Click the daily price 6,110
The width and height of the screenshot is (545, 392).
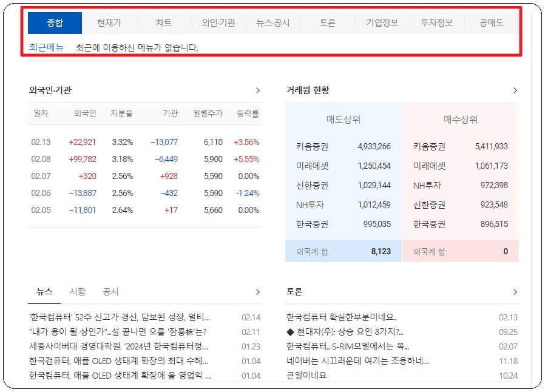tap(213, 142)
